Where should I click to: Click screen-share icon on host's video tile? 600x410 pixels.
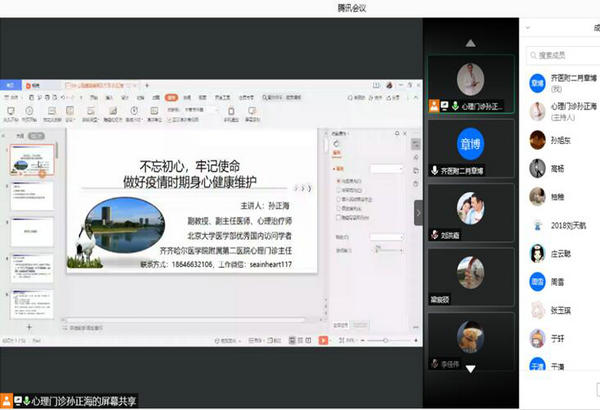(445, 105)
